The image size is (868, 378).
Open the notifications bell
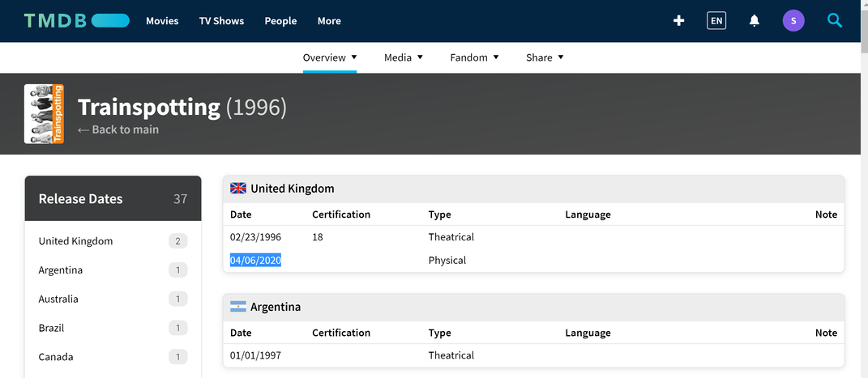click(x=755, y=21)
